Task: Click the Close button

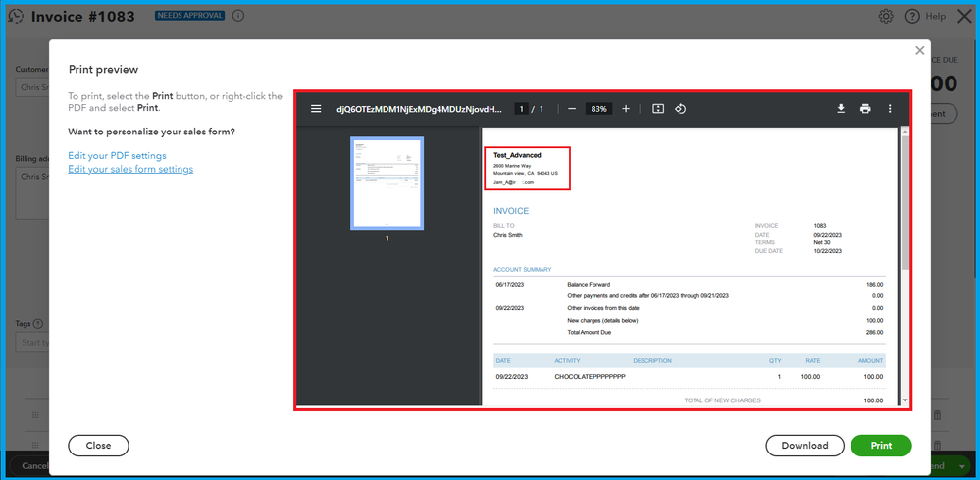Action: (x=99, y=446)
